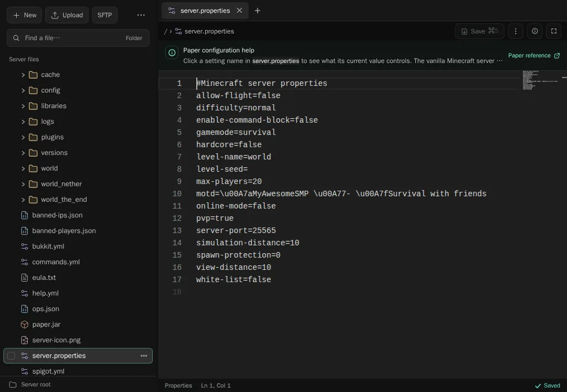Open the SFTP connection details
The width and height of the screenshot is (567, 392).
pos(104,15)
